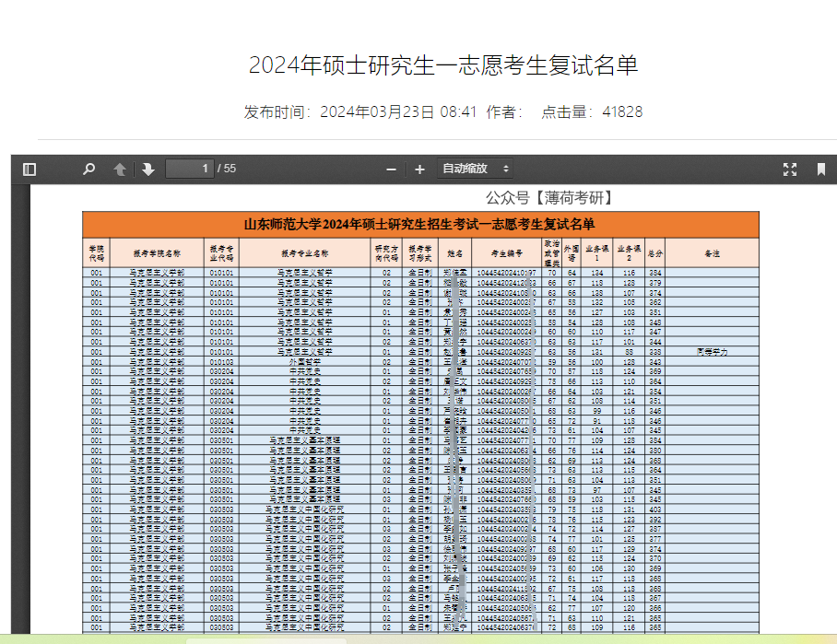Toggle the document outline sidebar
The height and width of the screenshot is (644, 837).
click(x=29, y=169)
